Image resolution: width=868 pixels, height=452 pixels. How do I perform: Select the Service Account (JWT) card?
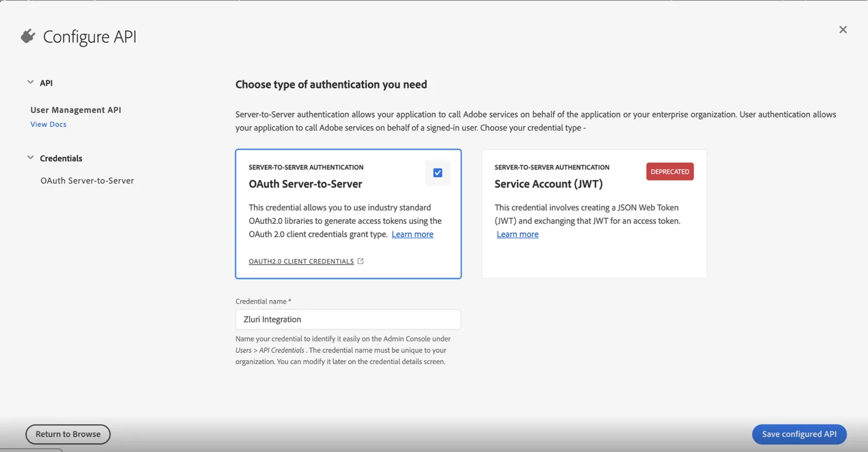point(594,214)
